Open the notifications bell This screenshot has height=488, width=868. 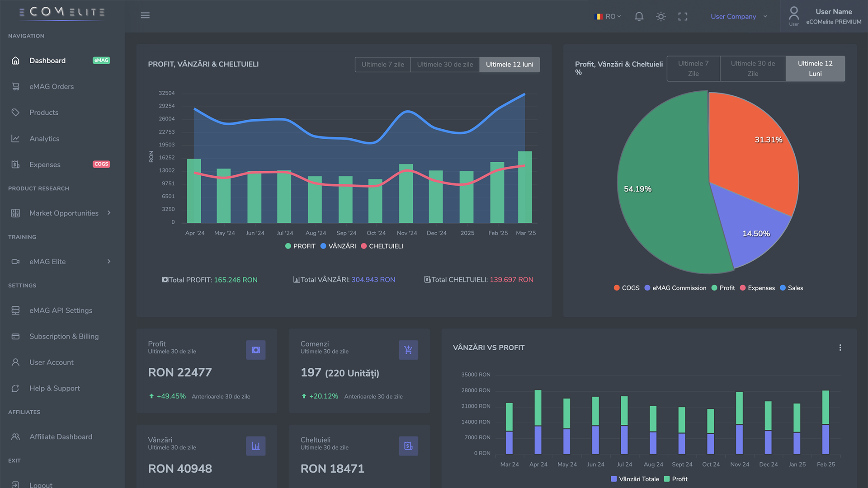[x=639, y=17]
